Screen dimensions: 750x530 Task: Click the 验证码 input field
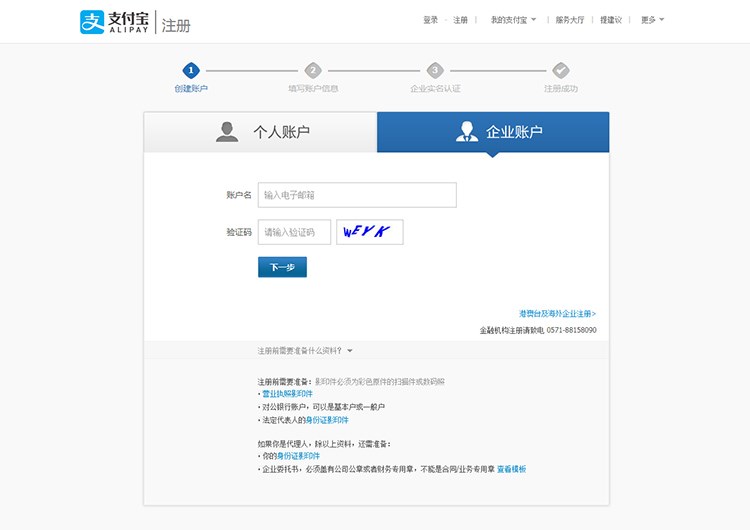pyautogui.click(x=294, y=232)
